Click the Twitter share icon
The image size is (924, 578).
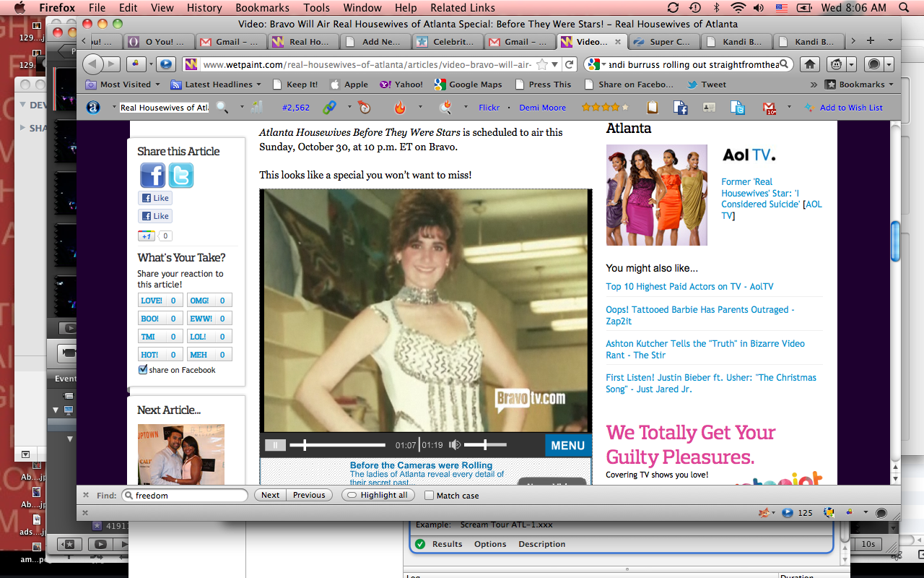click(181, 176)
